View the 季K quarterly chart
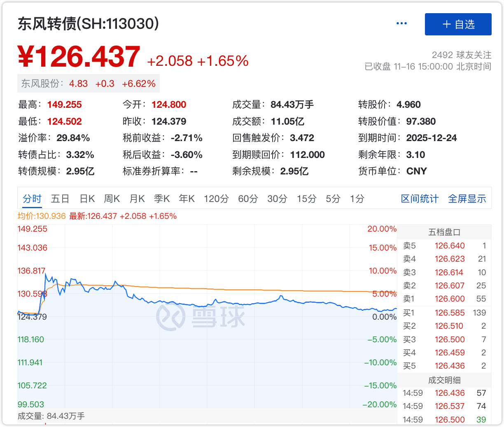 pyautogui.click(x=162, y=199)
